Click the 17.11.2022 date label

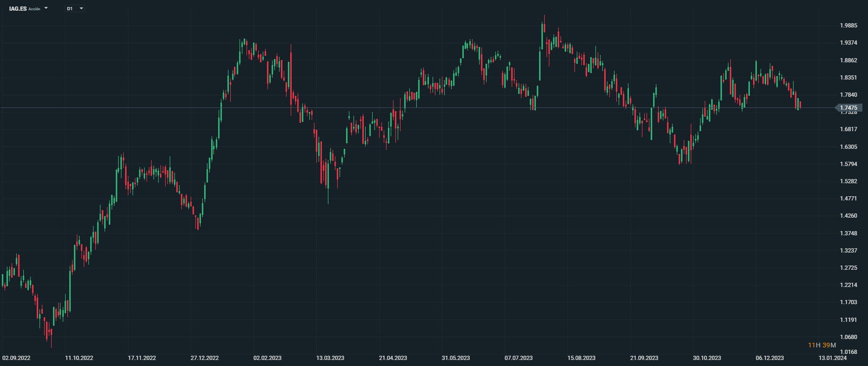coord(142,358)
